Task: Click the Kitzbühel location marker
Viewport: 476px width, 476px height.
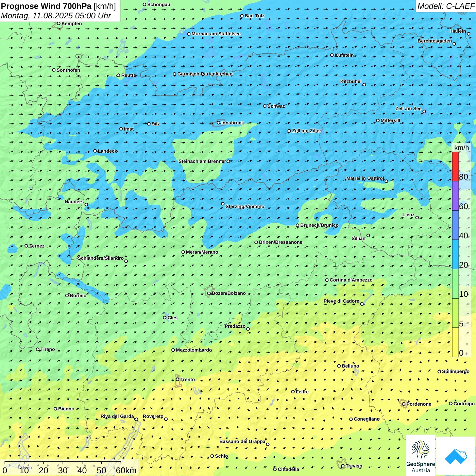Action: [x=364, y=85]
